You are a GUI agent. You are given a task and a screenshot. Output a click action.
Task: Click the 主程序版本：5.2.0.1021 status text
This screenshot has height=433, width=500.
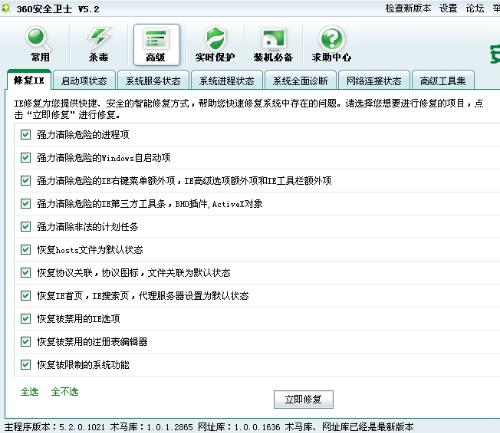click(54, 427)
